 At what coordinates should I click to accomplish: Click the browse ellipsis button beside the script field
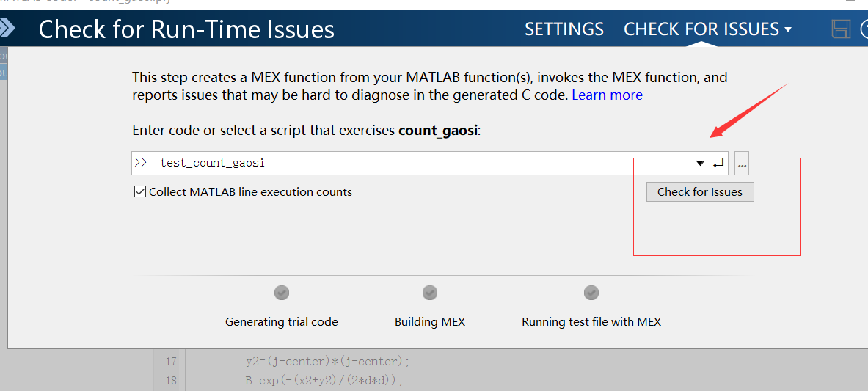pyautogui.click(x=742, y=164)
